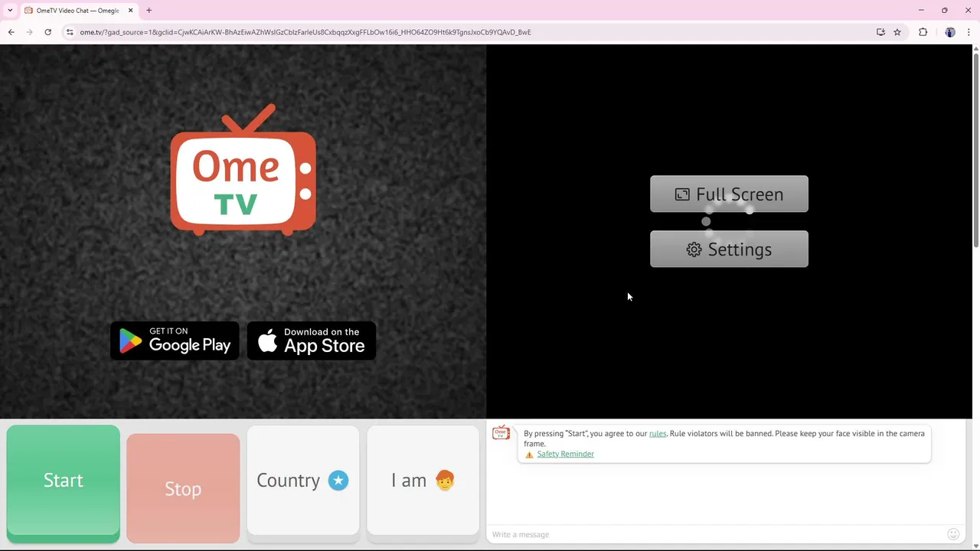Click the star icon on the Country button
Screen dimensions: 980x551
[338, 481]
